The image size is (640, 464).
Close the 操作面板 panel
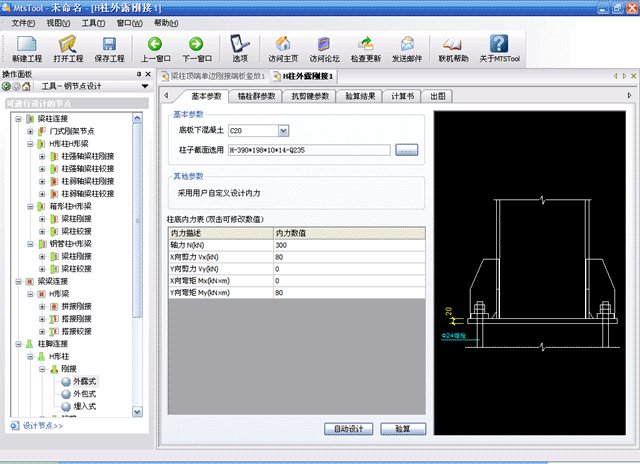pos(148,74)
